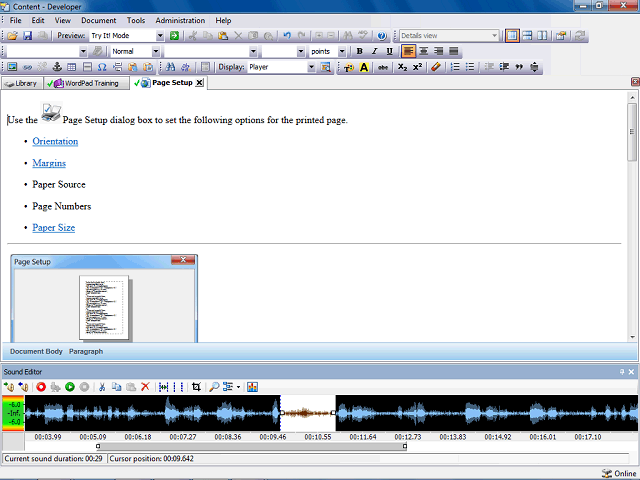Insert a special symbol with Omega icon
640x480 pixels.
102,67
